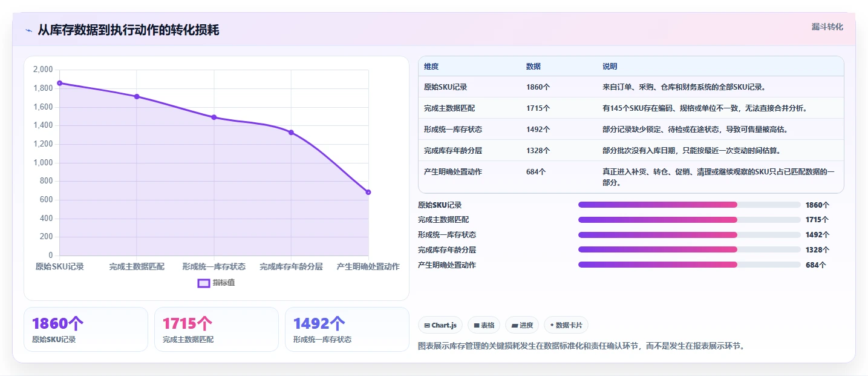Select the 进度 tag chip
This screenshot has width=868, height=376.
[x=522, y=325]
